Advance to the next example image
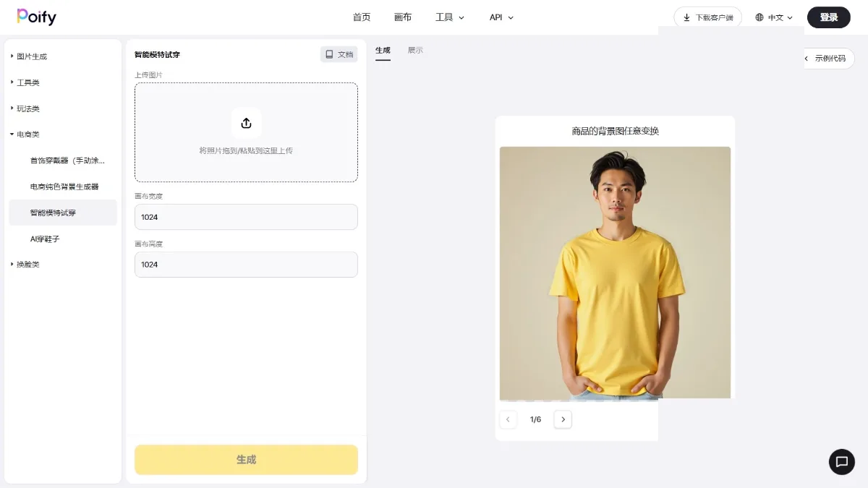The image size is (868, 488). pos(563,419)
